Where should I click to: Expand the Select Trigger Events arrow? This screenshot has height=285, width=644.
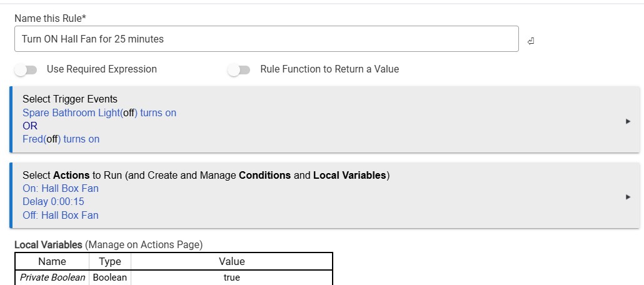point(628,121)
